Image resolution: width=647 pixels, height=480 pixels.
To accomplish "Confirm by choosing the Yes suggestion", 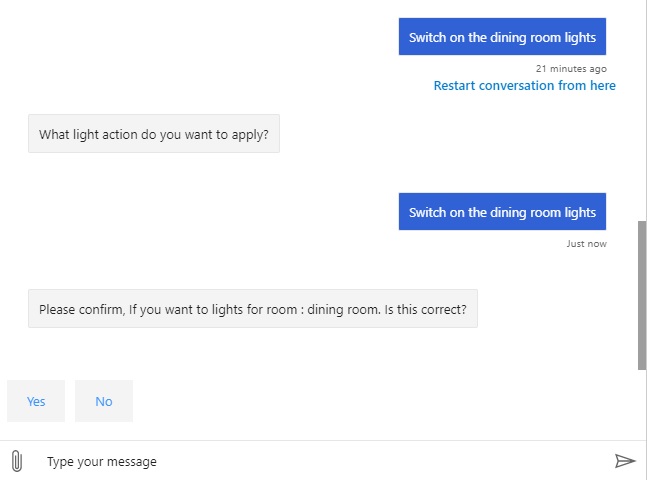I will [x=36, y=401].
